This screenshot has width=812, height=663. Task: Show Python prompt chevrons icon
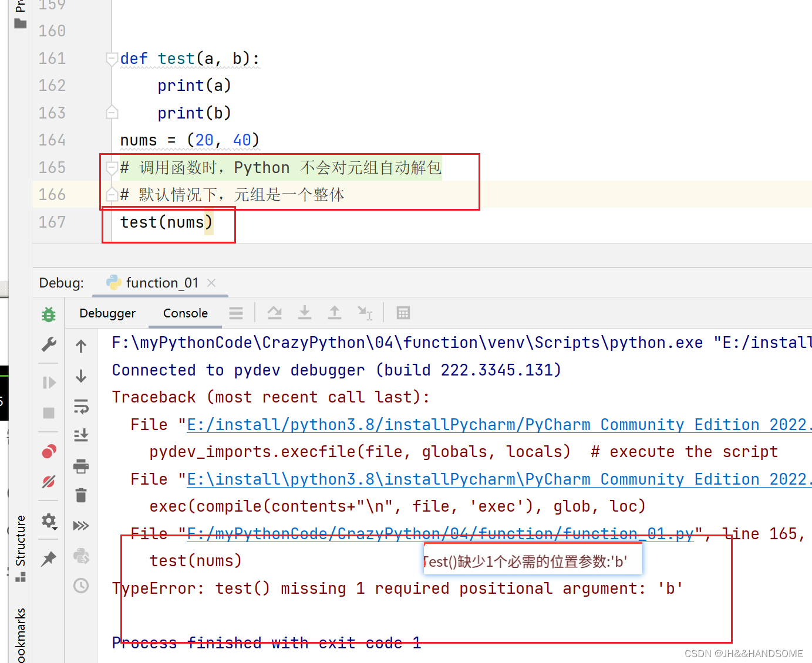click(x=81, y=525)
